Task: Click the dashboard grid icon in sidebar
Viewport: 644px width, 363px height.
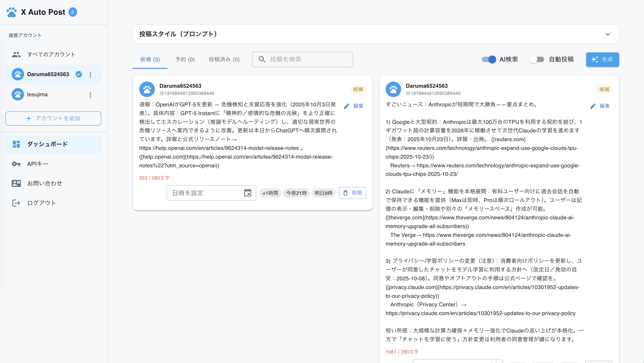Action: (x=16, y=144)
